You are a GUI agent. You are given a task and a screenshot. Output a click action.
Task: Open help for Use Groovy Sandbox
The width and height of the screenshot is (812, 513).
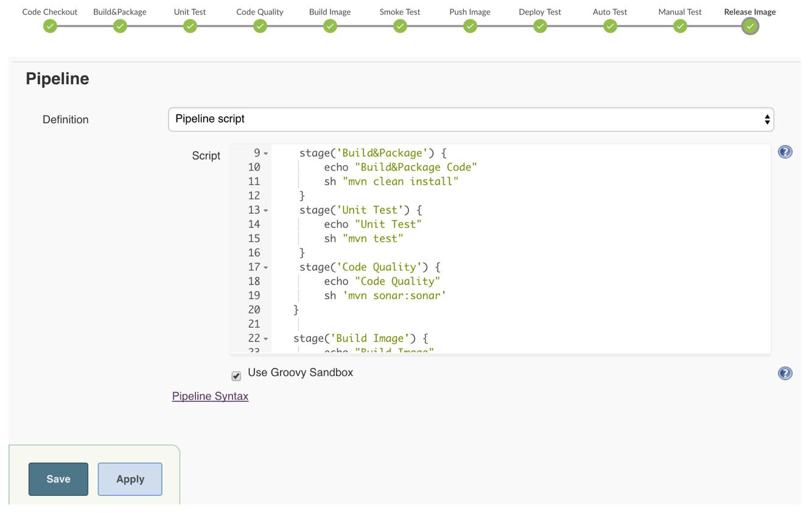[785, 373]
